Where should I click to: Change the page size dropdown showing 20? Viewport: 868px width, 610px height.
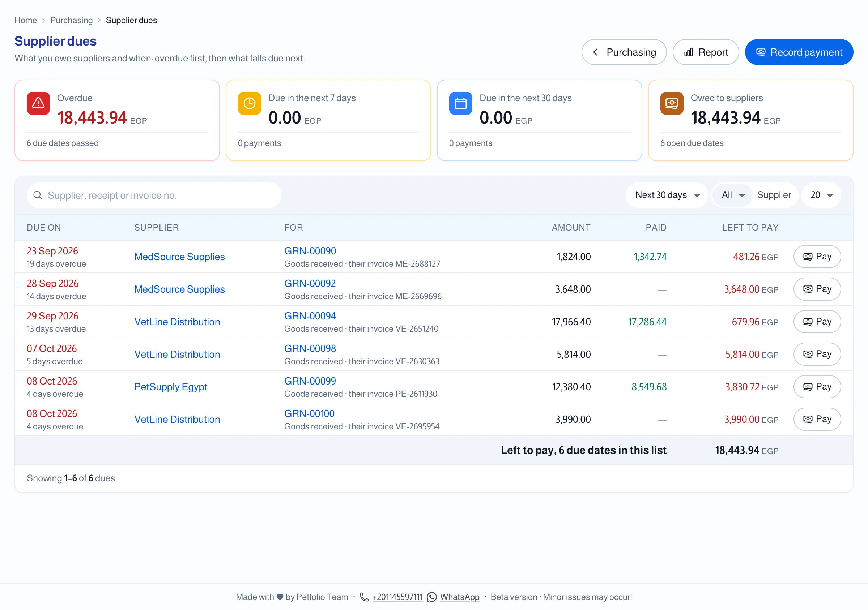(x=821, y=195)
